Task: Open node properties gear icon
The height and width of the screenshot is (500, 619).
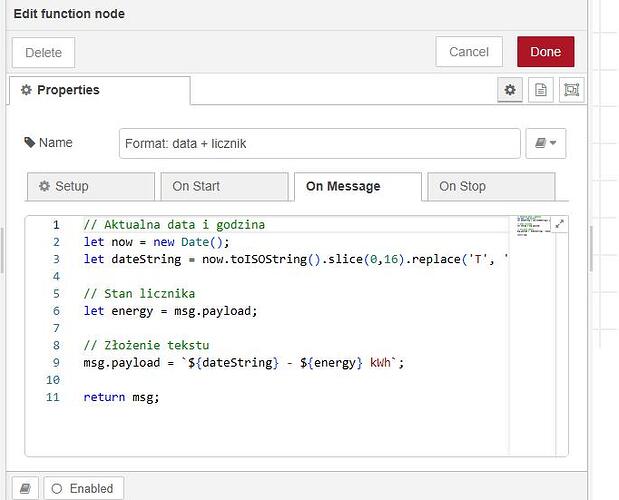Action: pos(510,90)
